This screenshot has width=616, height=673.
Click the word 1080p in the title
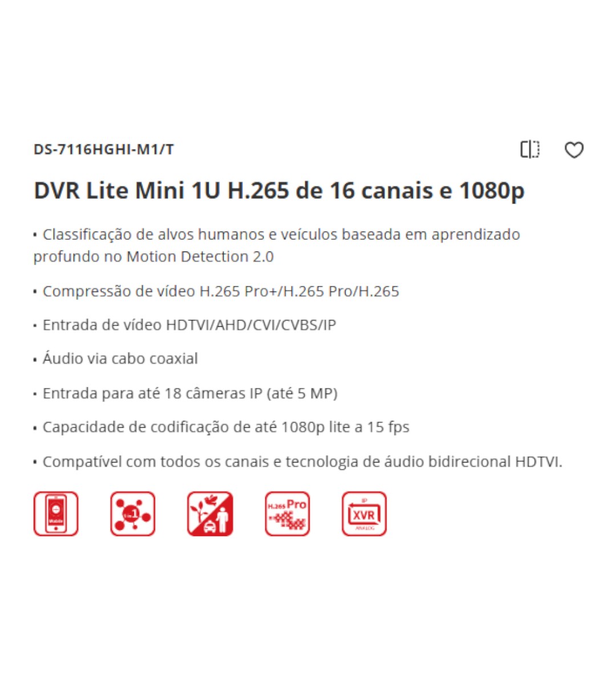tap(492, 190)
